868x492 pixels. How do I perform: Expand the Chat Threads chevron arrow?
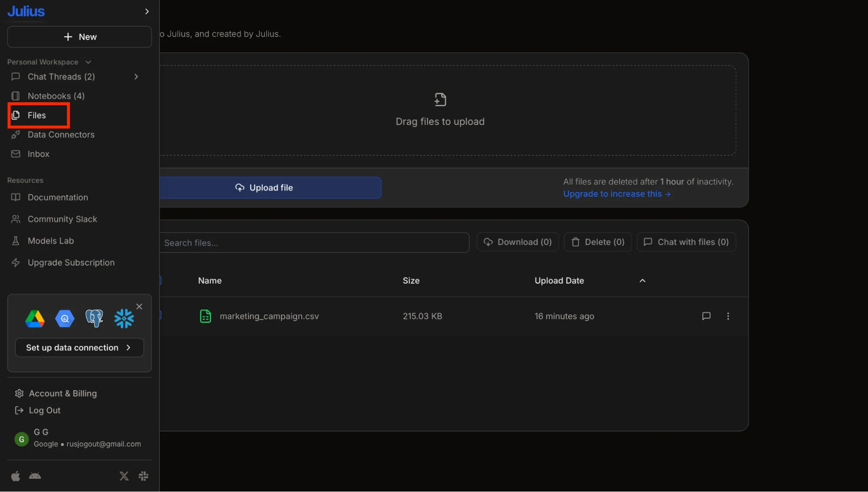click(x=136, y=77)
